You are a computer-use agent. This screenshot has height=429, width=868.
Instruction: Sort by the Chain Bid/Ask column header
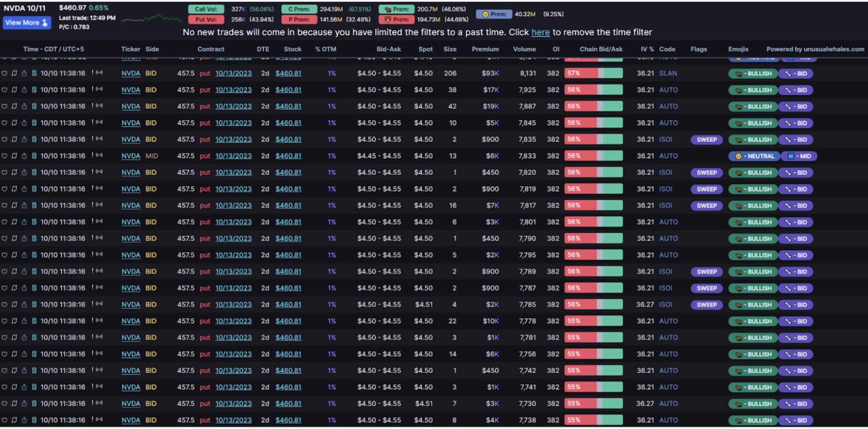[601, 49]
